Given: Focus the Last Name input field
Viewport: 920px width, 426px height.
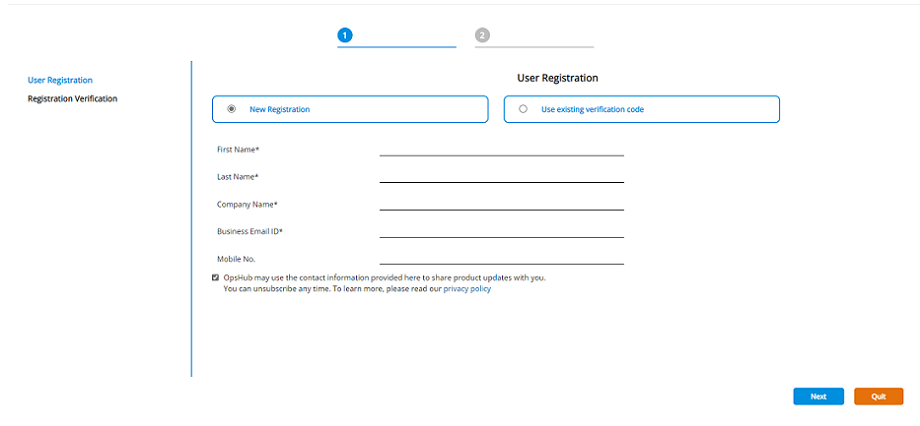Looking at the screenshot, I should [x=501, y=175].
